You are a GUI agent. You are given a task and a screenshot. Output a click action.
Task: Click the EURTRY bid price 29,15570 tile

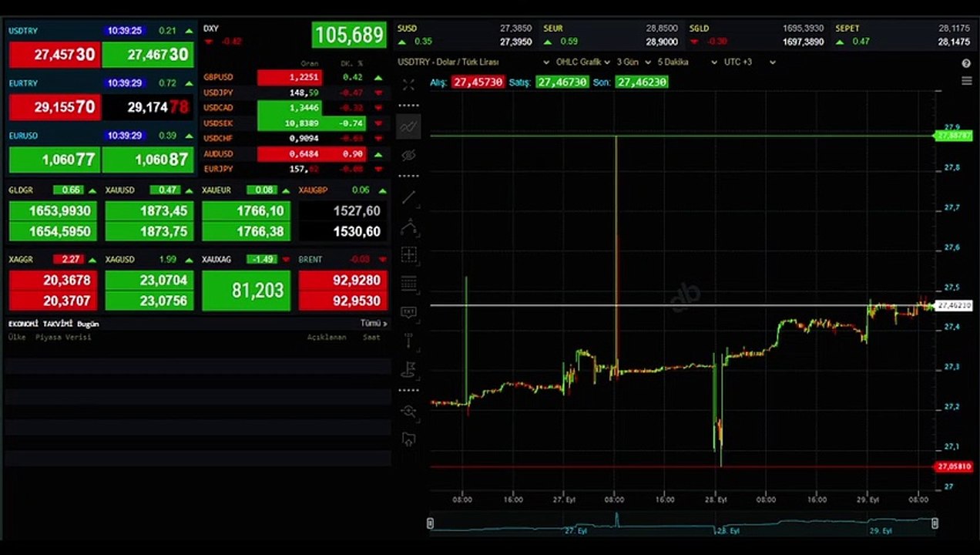[54, 107]
